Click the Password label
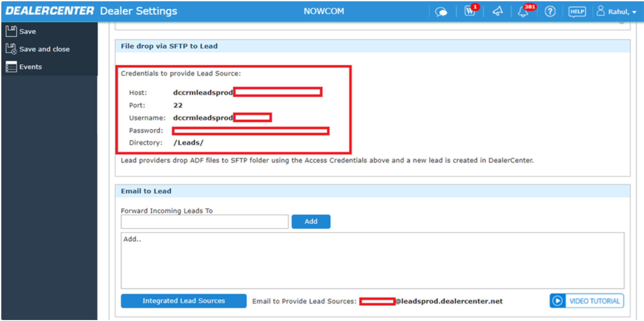 pyautogui.click(x=146, y=130)
